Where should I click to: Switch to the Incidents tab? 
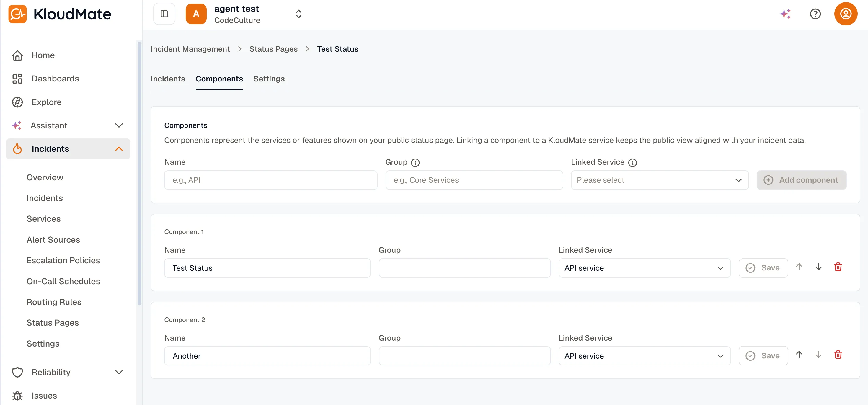pos(168,79)
